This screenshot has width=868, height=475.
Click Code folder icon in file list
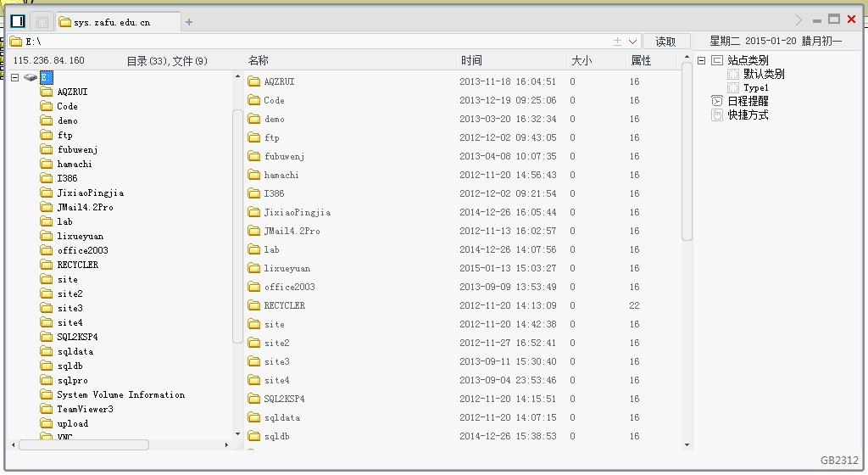(x=254, y=100)
